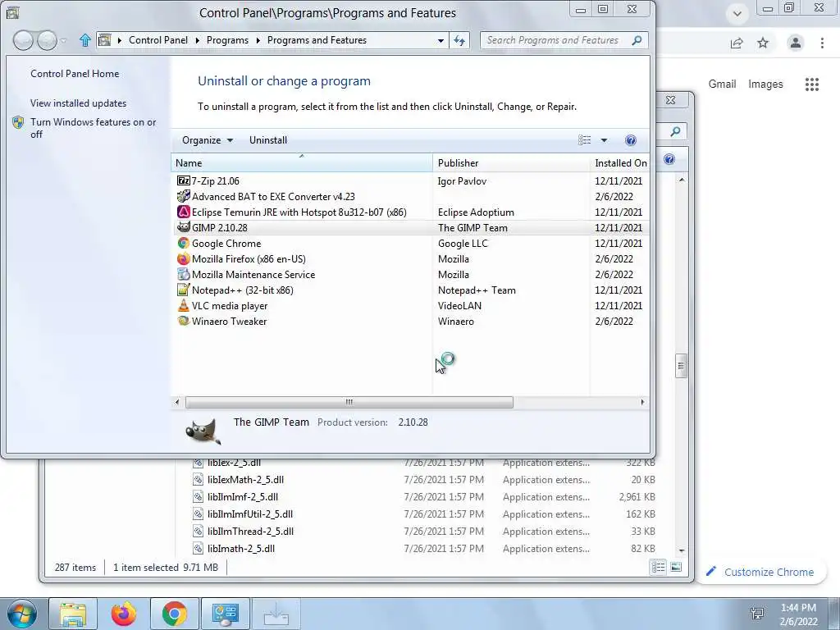The height and width of the screenshot is (630, 840).
Task: Select libIlmImfUtil-2_5.dll in Explorer window
Action: (249, 514)
